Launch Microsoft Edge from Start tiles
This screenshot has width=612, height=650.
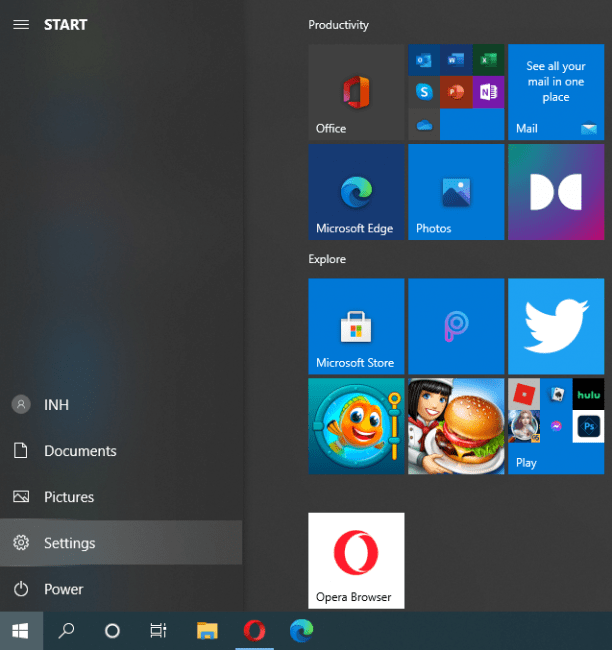click(x=356, y=192)
